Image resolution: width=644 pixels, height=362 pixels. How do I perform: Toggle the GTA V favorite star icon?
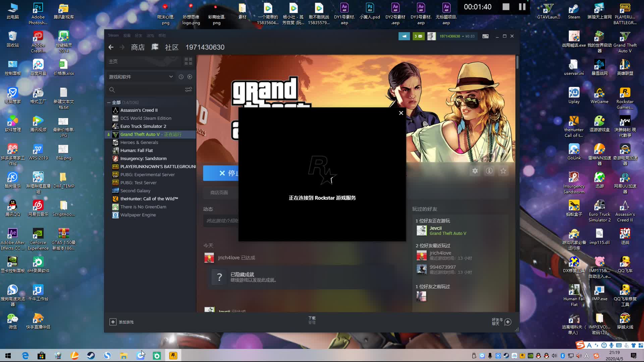(503, 171)
